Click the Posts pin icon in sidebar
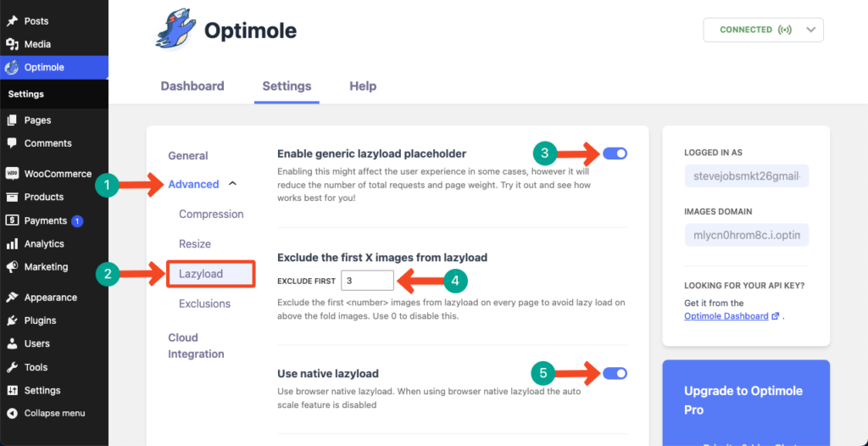 12,20
